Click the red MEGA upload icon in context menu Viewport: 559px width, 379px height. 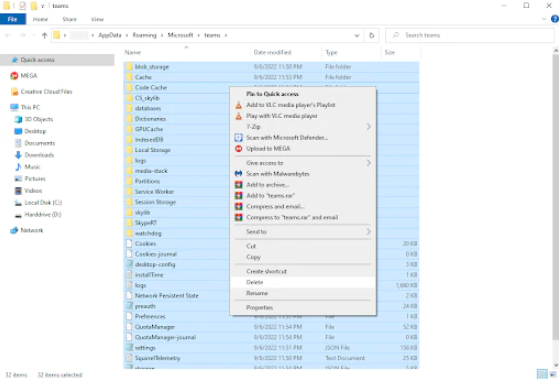tap(239, 149)
